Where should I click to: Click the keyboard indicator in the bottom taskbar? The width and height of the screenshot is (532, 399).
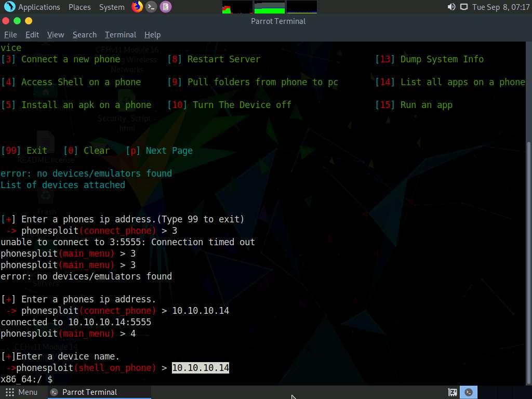(453, 392)
